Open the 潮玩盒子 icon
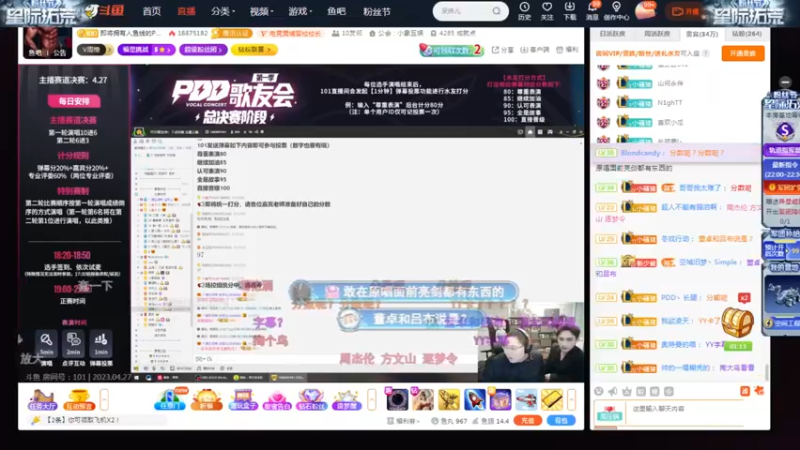The height and width of the screenshot is (450, 800). (x=242, y=399)
